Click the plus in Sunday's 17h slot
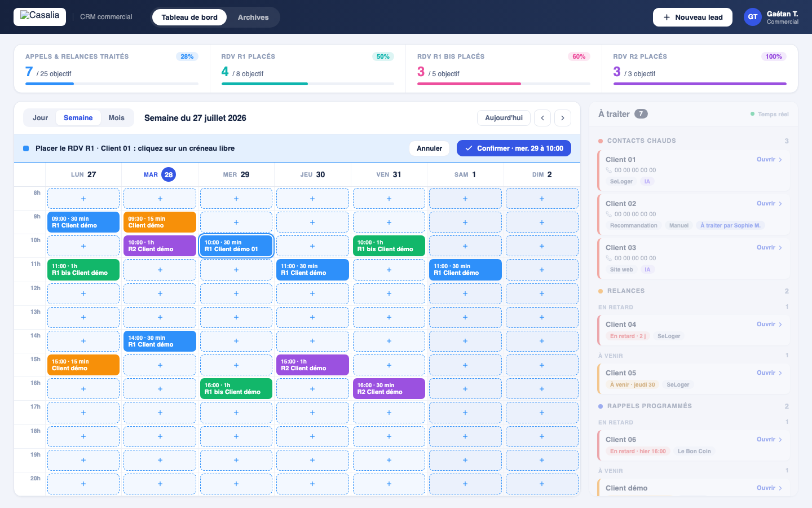812x508 pixels. [x=542, y=413]
